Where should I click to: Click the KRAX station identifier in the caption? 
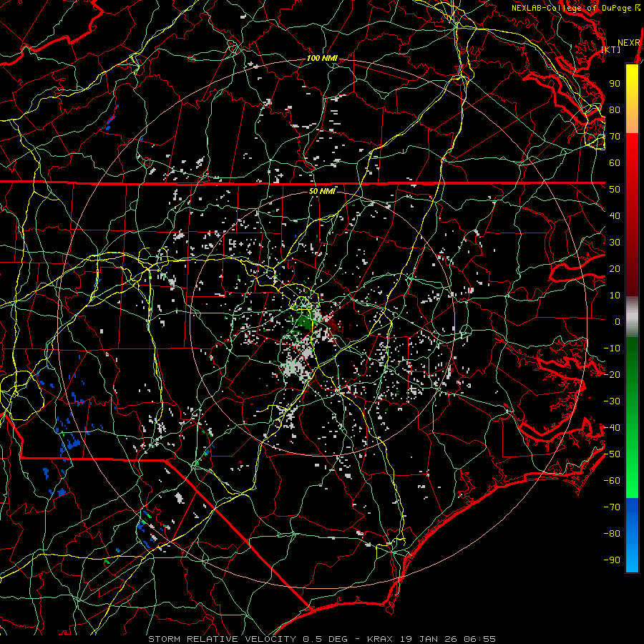380,639
